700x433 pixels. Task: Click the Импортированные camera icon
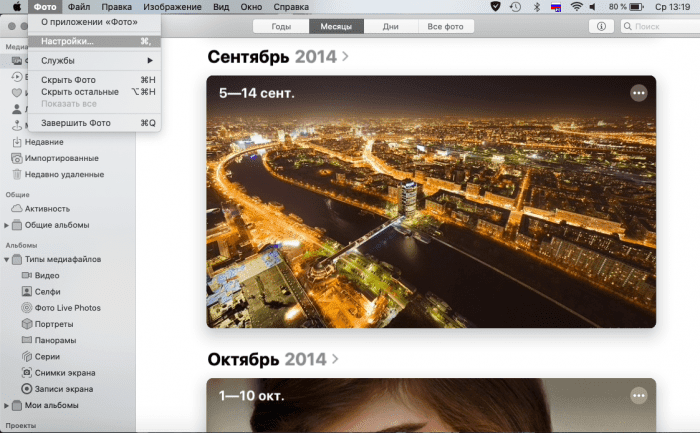point(17,158)
